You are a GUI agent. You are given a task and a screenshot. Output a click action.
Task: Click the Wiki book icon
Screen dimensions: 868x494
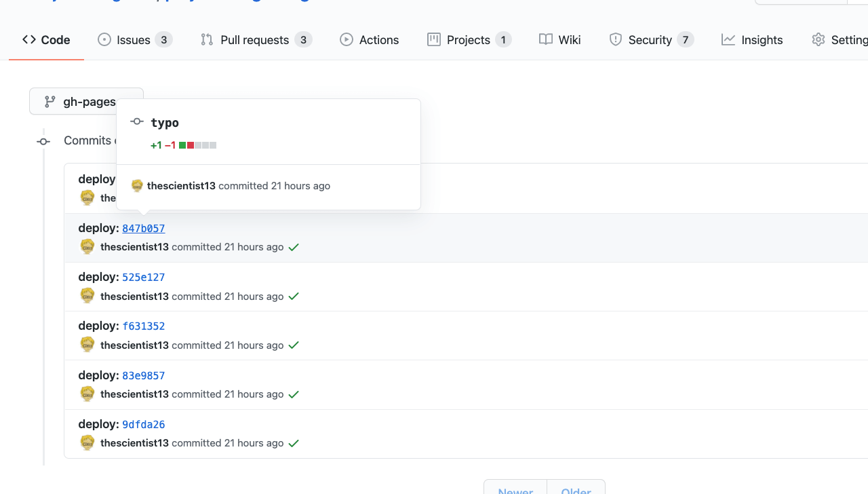point(546,39)
